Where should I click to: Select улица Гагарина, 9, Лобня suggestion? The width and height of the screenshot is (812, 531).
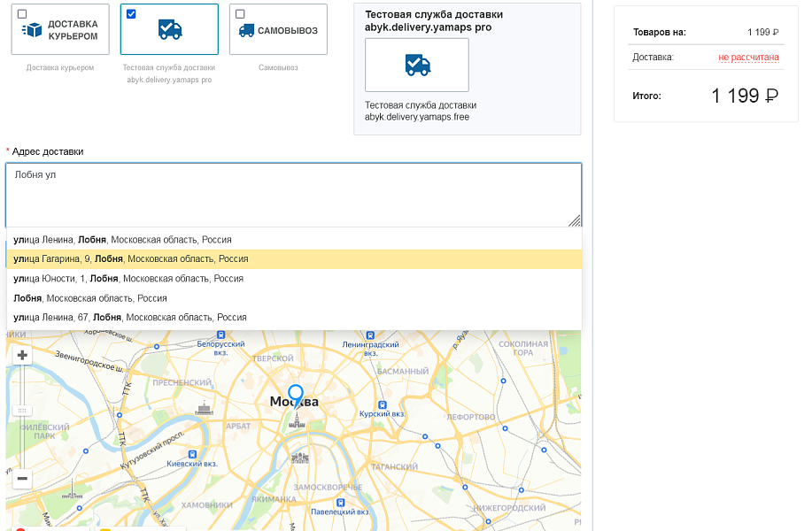130,259
